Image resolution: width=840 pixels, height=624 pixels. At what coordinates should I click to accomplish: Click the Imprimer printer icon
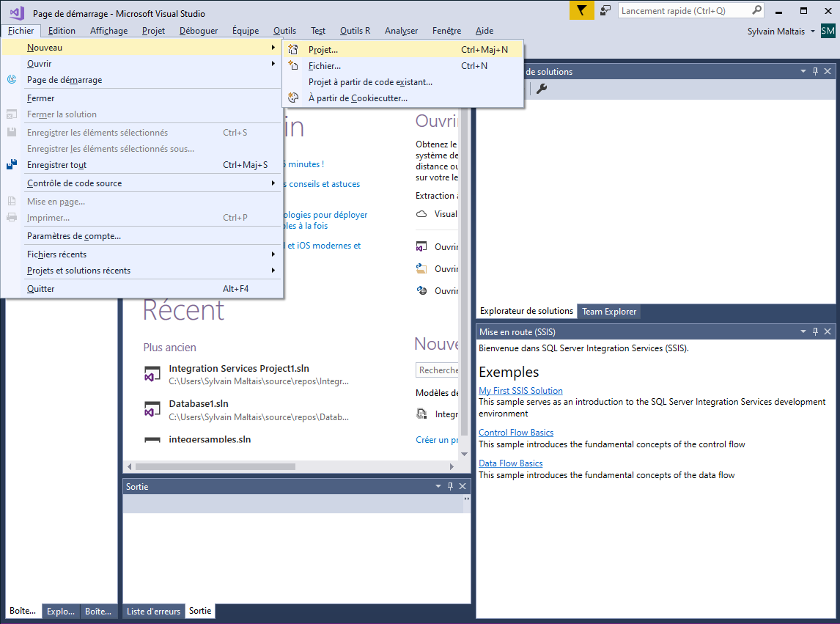(x=10, y=217)
